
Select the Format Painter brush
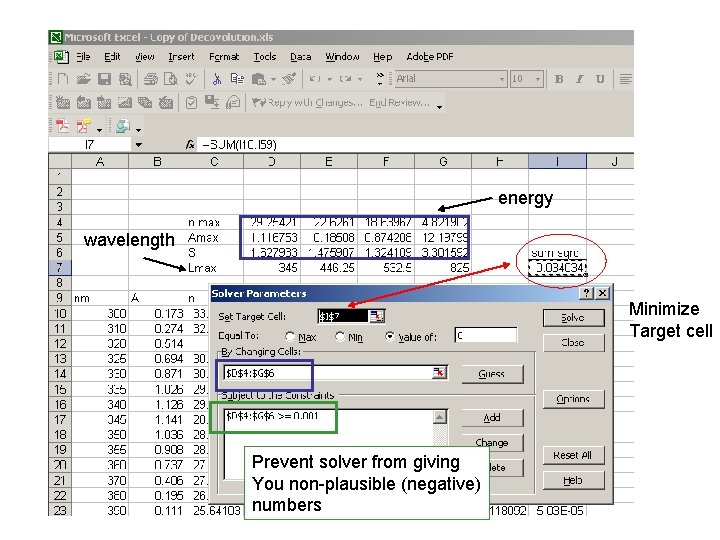[x=289, y=79]
